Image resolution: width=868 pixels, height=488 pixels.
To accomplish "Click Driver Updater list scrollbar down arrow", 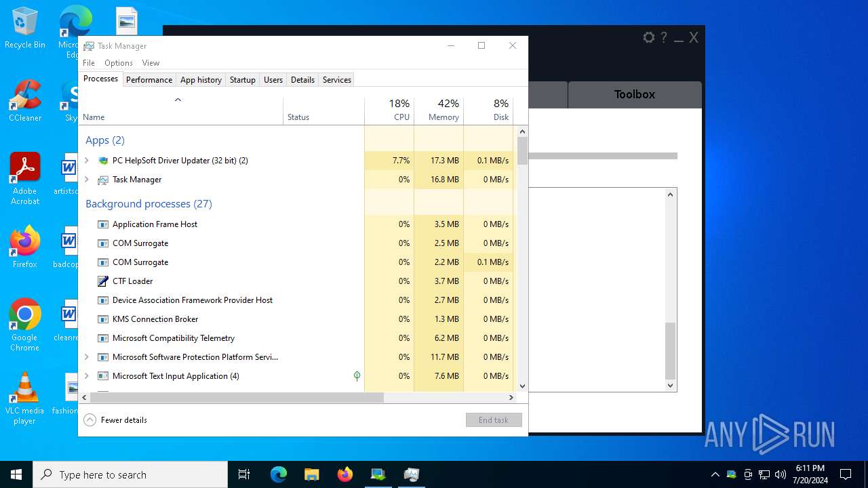I will (x=671, y=386).
